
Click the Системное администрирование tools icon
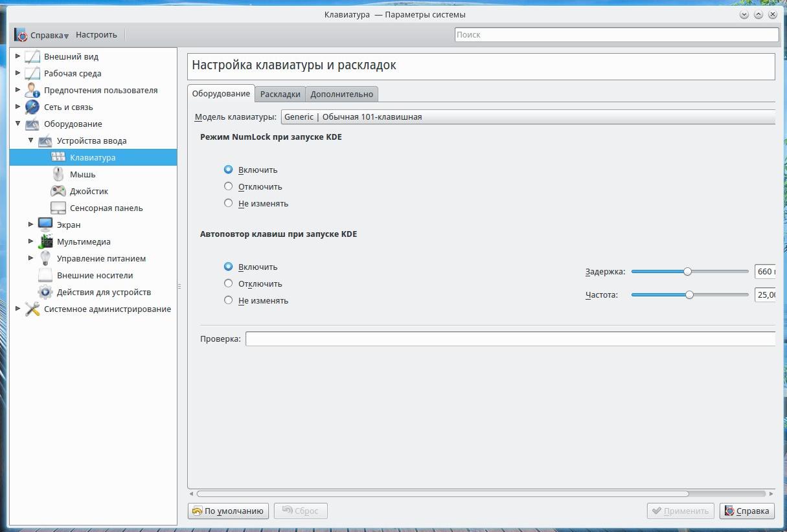(32, 309)
